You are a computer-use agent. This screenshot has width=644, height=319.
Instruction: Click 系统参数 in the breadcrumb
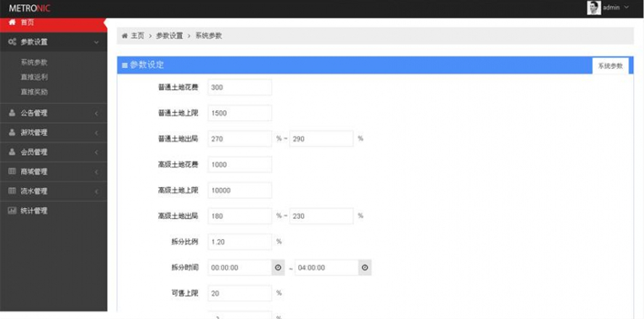[209, 36]
